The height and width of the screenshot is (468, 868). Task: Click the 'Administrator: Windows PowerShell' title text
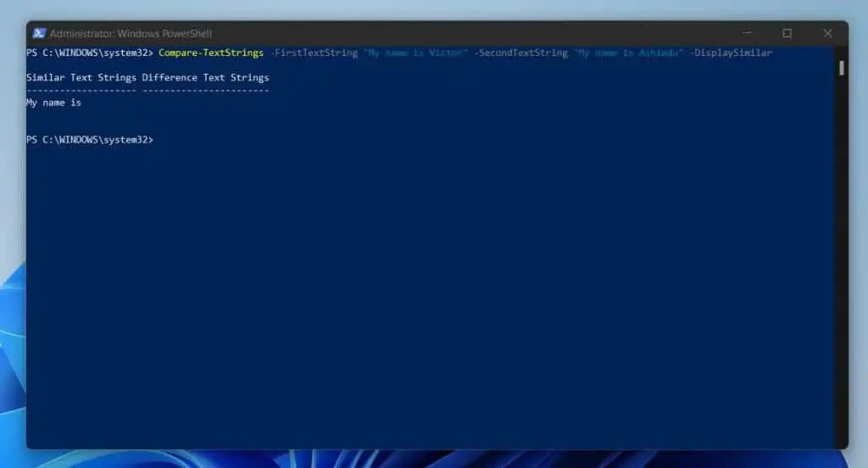click(131, 34)
